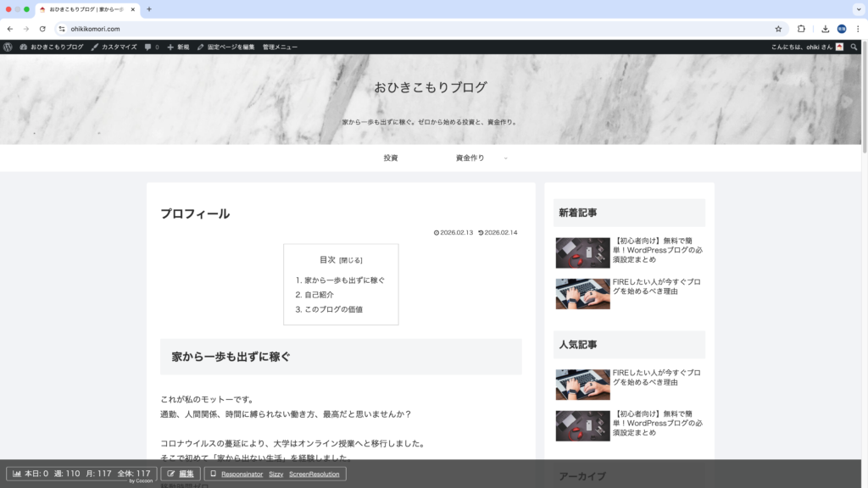Image resolution: width=868 pixels, height=488 pixels.
Task: Open Chrome downloads icon
Action: (x=825, y=29)
